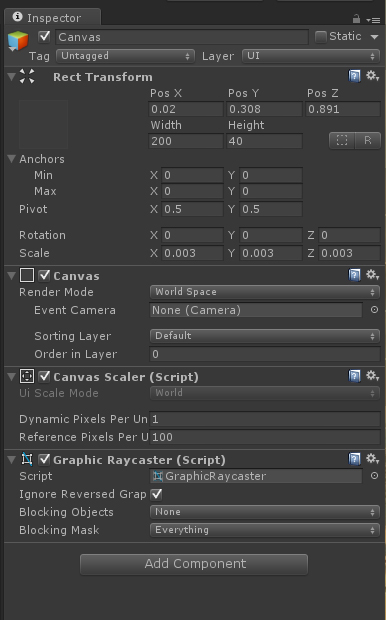
Task: Click the Order in Layer field
Action: [265, 354]
